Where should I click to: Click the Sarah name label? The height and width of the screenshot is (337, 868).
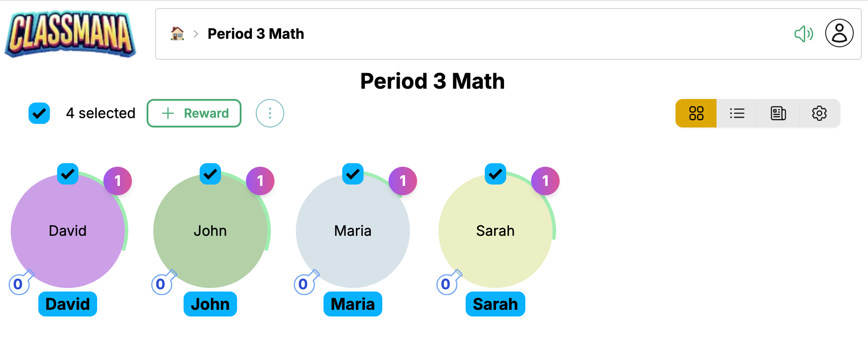(495, 304)
